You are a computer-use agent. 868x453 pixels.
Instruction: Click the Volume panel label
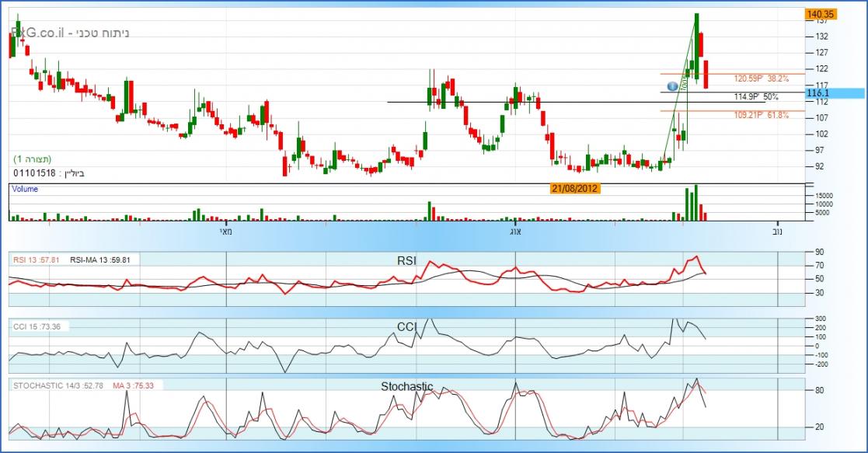[25, 189]
